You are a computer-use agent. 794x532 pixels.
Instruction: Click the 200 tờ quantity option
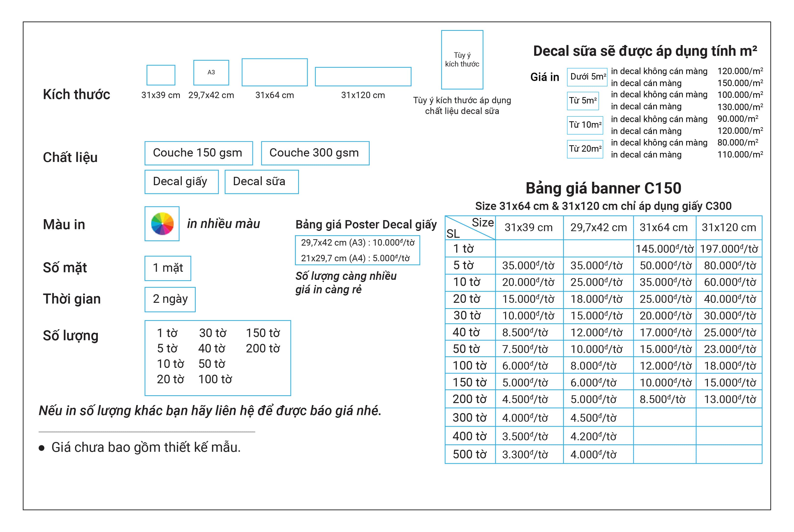tap(263, 349)
